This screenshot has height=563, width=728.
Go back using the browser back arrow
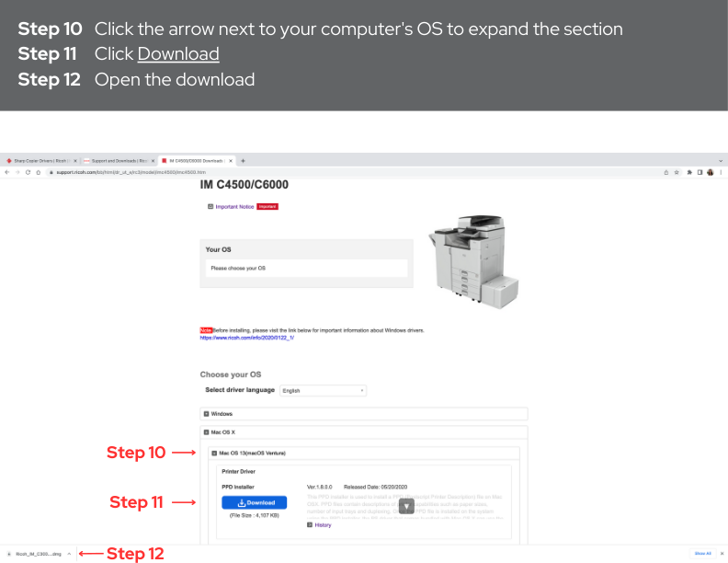coord(7,172)
